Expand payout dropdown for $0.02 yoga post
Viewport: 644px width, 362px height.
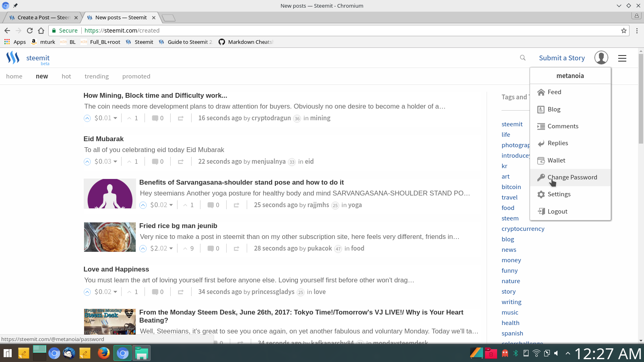coord(171,205)
